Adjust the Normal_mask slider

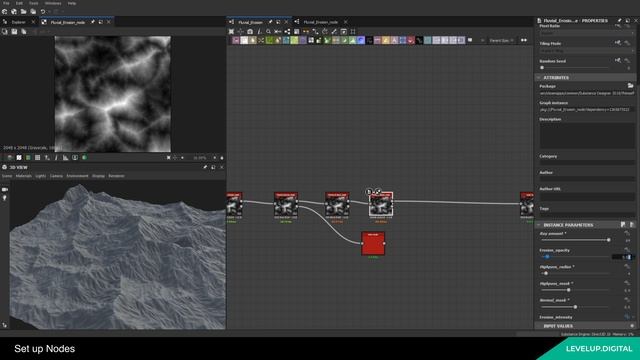[575, 307]
